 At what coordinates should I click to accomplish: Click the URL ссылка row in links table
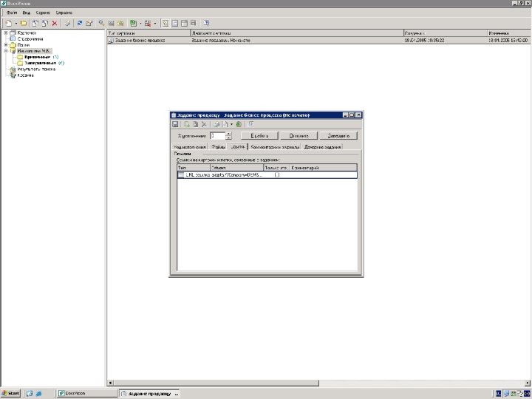pyautogui.click(x=267, y=174)
